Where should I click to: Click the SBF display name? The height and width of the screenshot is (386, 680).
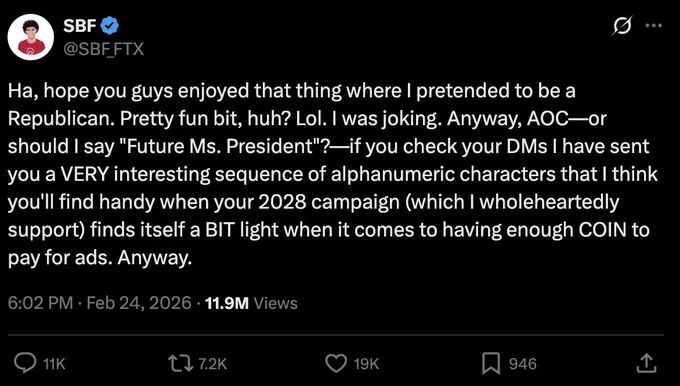click(x=80, y=26)
